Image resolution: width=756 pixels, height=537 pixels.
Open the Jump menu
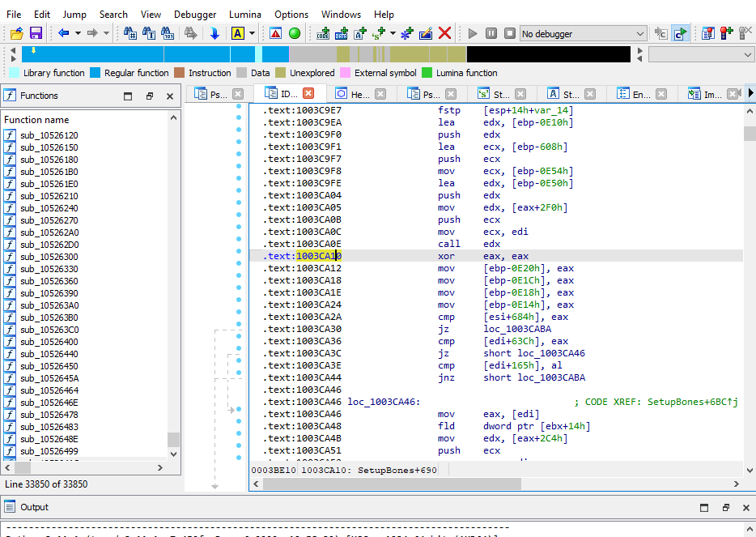tap(74, 15)
